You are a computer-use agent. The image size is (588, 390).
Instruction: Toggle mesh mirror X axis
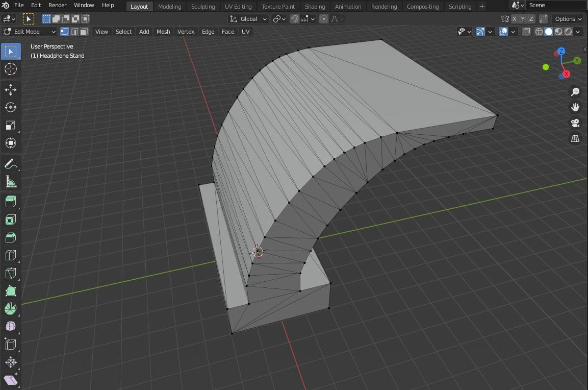pos(515,19)
